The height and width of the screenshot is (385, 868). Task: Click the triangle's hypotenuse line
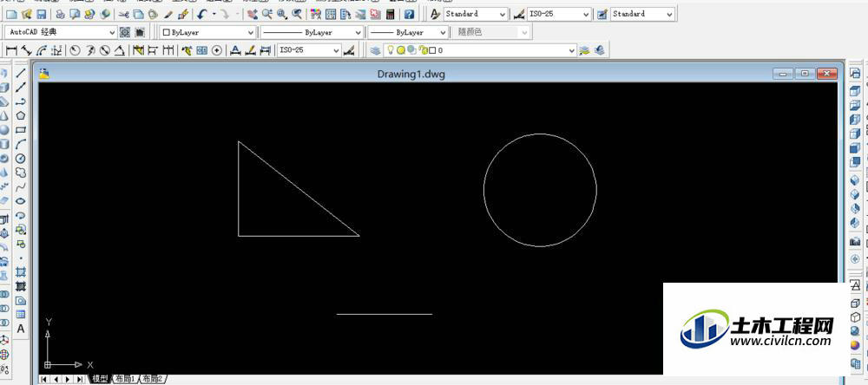(x=299, y=189)
